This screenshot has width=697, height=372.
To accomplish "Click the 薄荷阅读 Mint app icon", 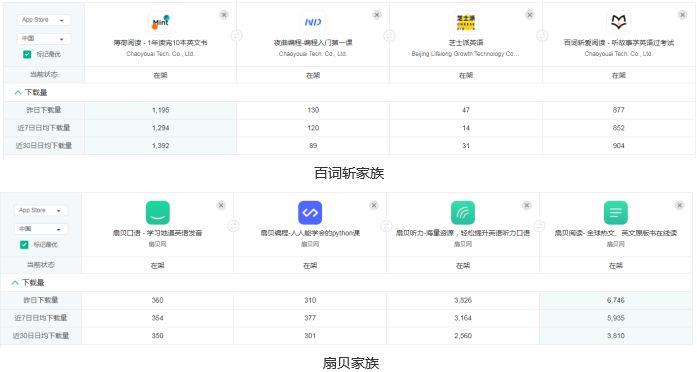I will click(x=160, y=22).
